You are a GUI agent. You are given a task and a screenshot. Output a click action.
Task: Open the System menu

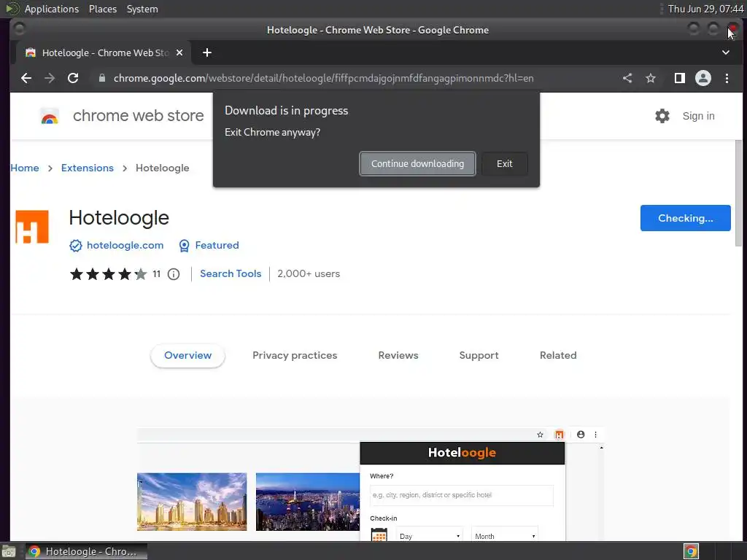click(x=142, y=9)
